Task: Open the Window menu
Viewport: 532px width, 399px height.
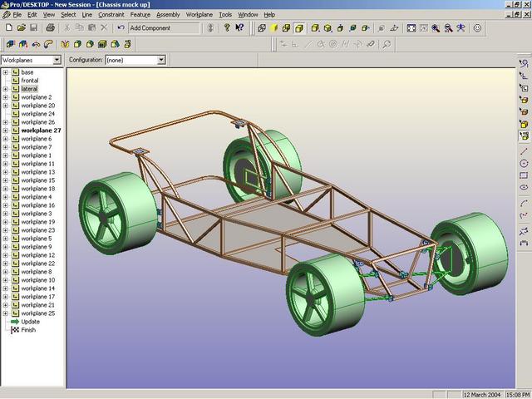Action: click(x=248, y=15)
